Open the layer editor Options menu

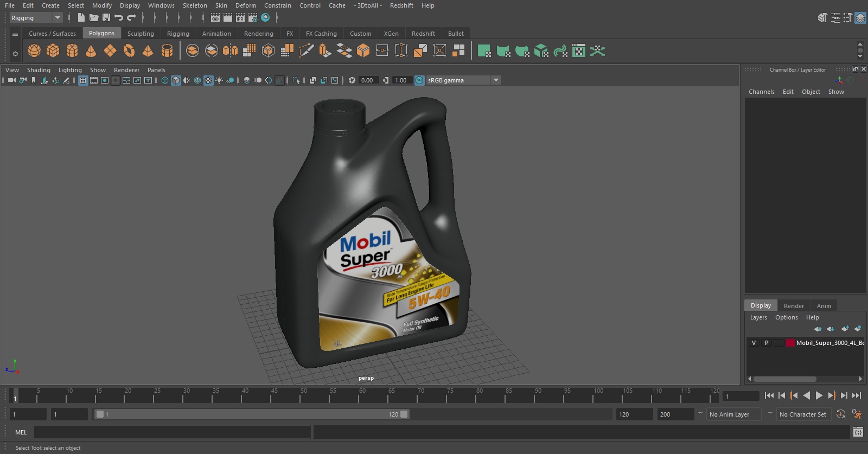787,317
